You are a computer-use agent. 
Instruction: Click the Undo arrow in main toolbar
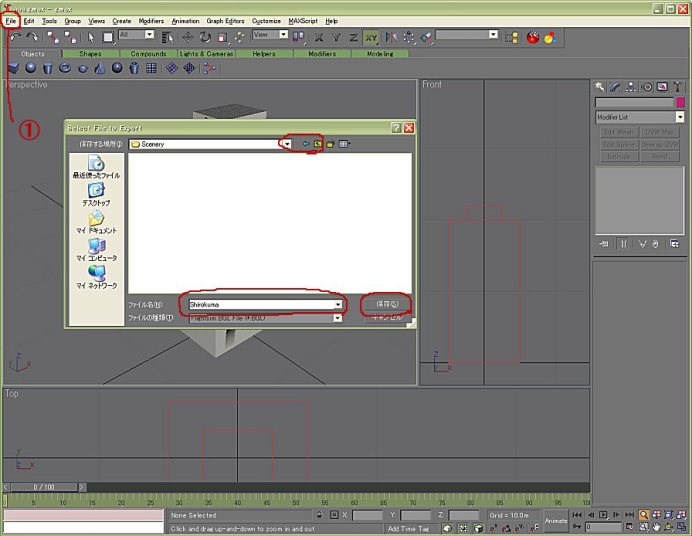point(15,37)
